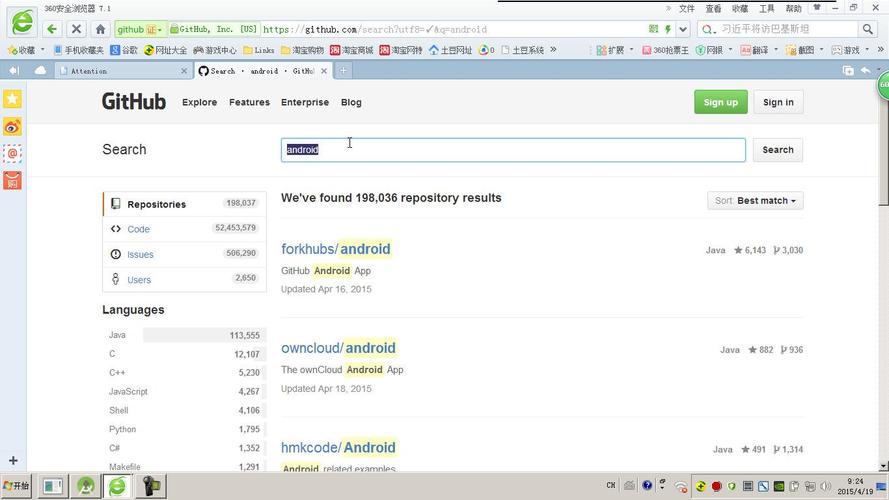Click the Issues exclamation icon

click(116, 254)
